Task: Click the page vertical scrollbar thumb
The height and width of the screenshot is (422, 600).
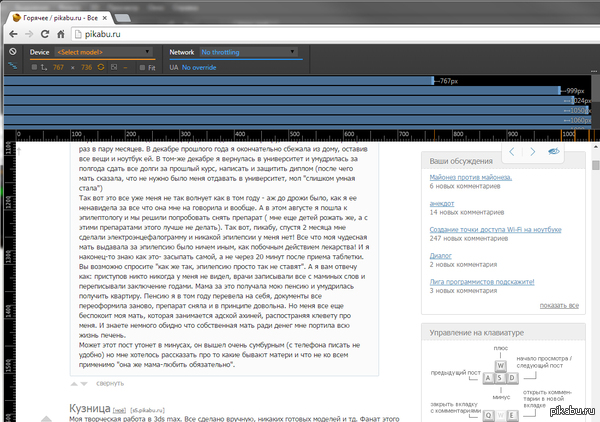Action: pos(595,165)
